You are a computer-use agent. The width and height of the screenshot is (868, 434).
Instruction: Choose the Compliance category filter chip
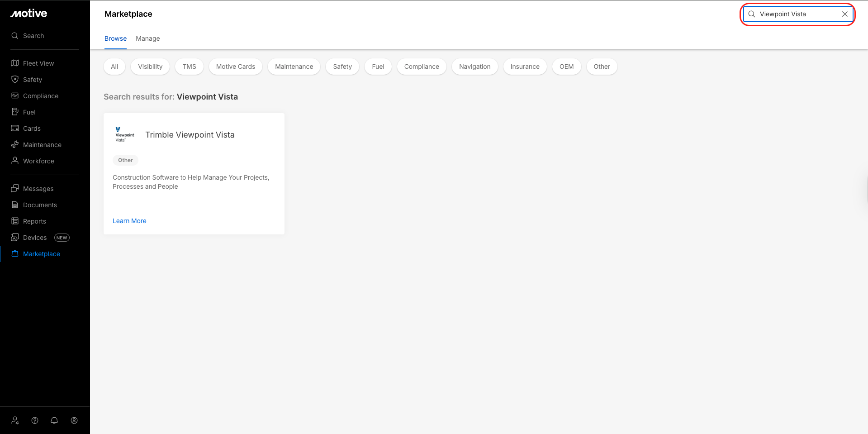(x=422, y=67)
